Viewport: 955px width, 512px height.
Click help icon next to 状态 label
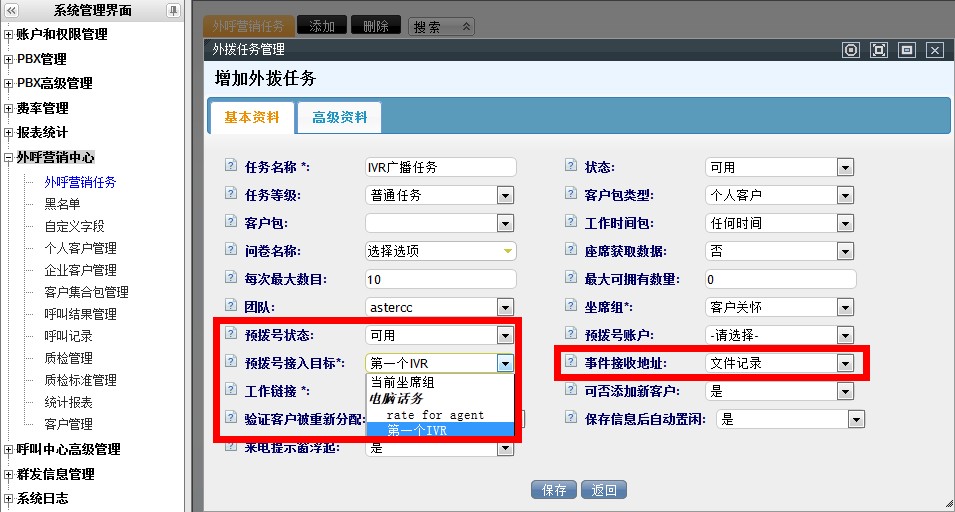tap(571, 165)
